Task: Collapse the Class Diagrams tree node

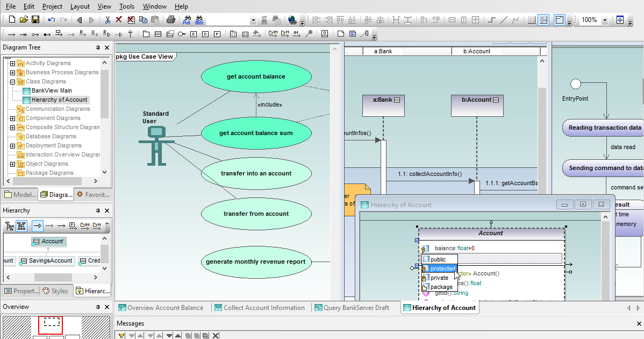Action: 12,82
